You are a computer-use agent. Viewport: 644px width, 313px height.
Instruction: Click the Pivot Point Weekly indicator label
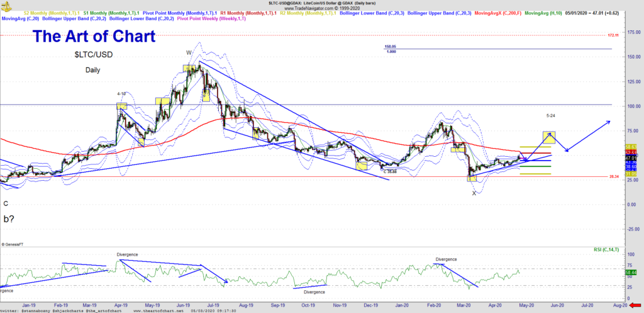pyautogui.click(x=212, y=19)
